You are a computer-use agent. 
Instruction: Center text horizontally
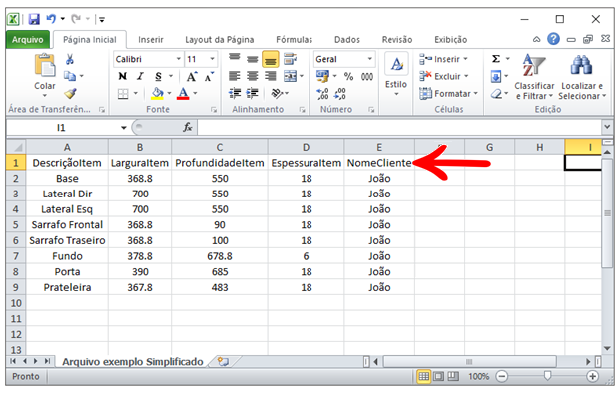tap(253, 76)
